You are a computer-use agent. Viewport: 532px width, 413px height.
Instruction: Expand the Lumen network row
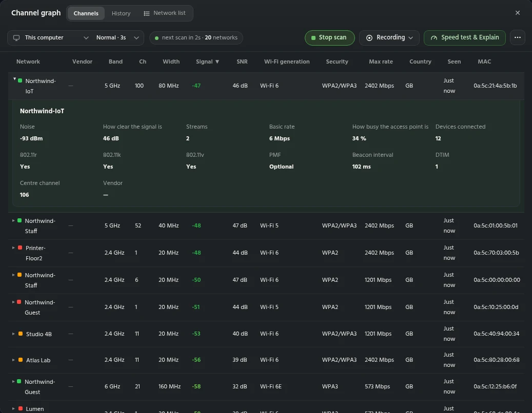pyautogui.click(x=13, y=408)
